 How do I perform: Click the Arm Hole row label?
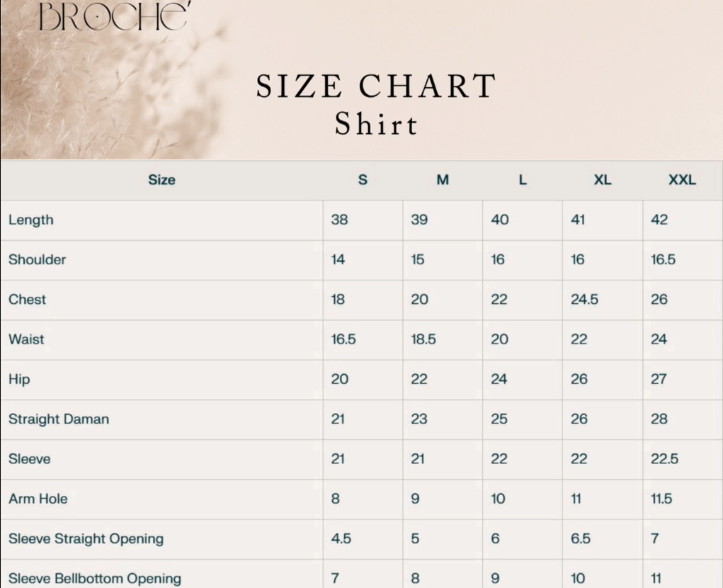point(38,499)
